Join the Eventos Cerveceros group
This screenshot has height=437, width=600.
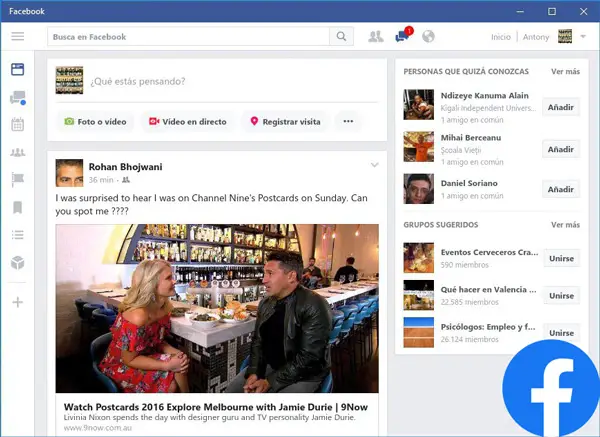(x=561, y=258)
